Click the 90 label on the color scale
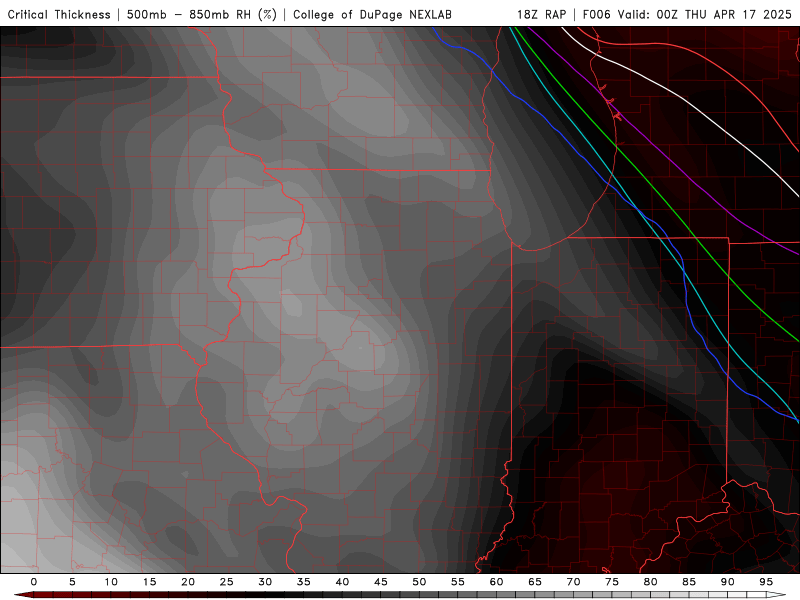800x600 pixels. point(727,582)
